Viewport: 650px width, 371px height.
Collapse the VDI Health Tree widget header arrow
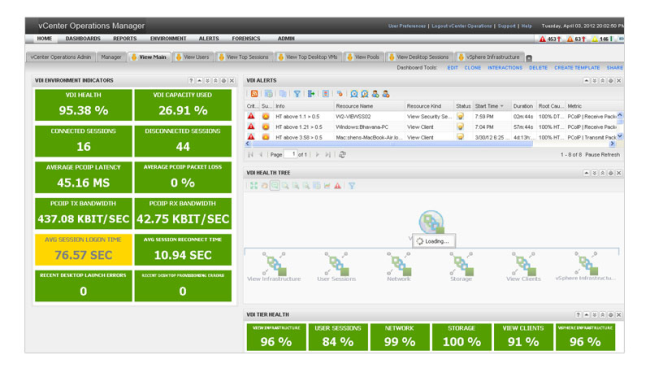tap(586, 173)
